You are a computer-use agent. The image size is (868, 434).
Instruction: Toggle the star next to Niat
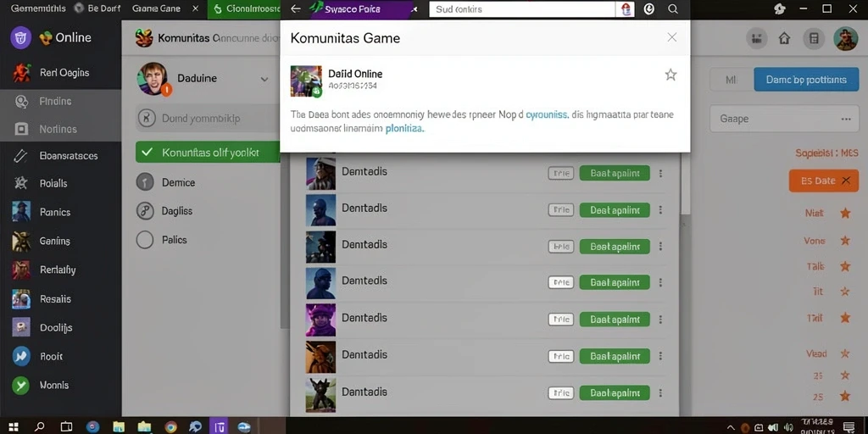[845, 213]
